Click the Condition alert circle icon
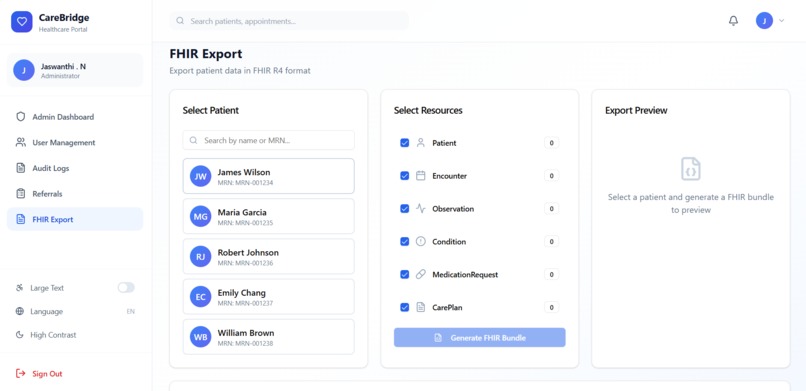 coord(420,241)
